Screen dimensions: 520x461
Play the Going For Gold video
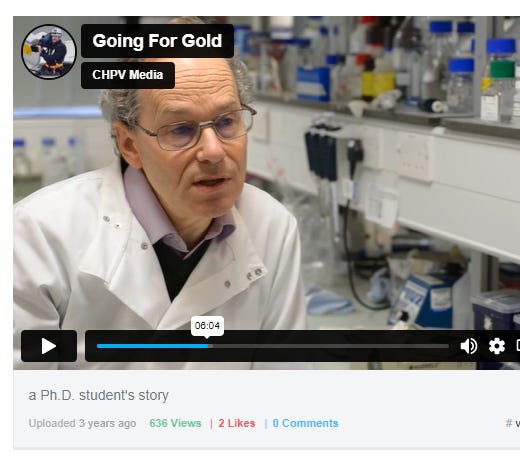point(49,346)
